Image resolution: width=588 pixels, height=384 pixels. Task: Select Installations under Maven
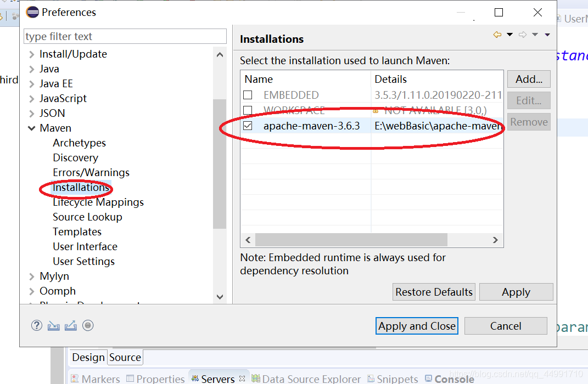click(81, 187)
